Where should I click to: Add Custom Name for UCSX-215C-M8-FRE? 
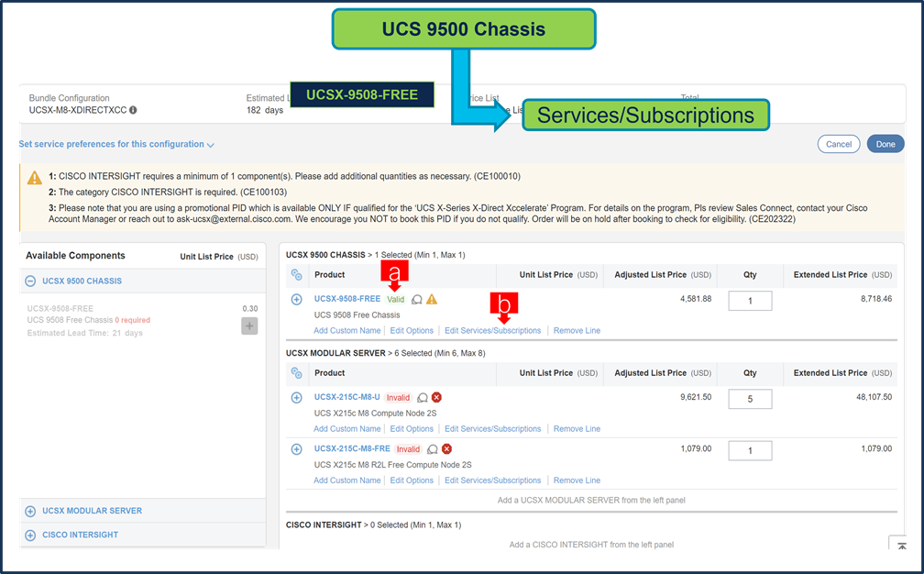(347, 480)
